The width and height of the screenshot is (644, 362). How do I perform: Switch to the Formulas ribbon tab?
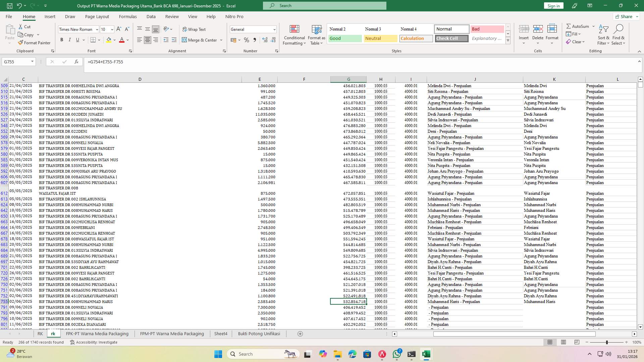click(x=128, y=16)
